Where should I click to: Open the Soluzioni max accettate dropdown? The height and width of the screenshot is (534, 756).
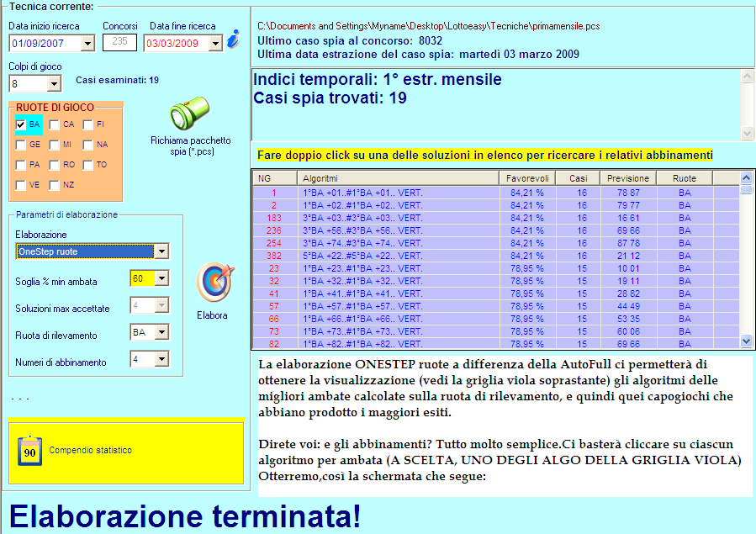[x=161, y=305]
